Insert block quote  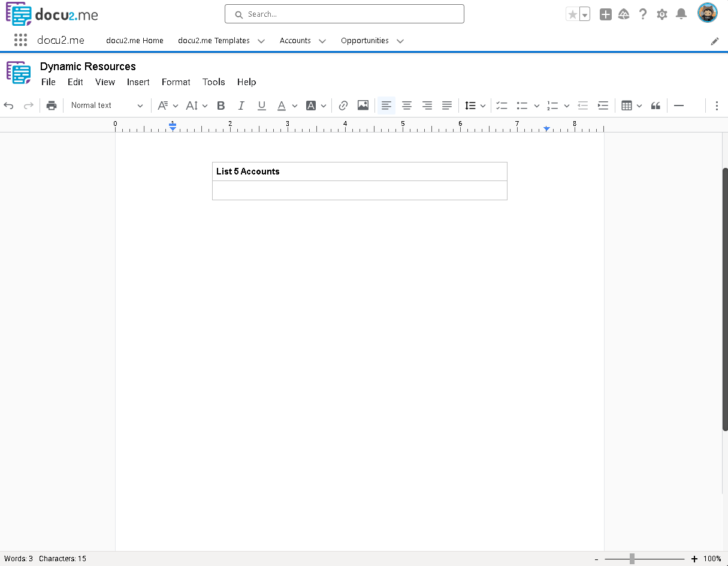pyautogui.click(x=655, y=106)
